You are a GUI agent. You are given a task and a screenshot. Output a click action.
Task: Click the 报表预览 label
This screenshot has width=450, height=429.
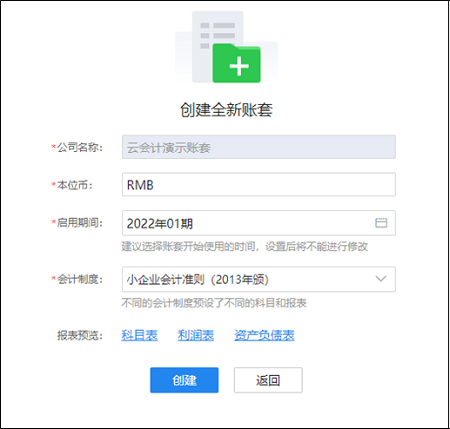coord(80,335)
